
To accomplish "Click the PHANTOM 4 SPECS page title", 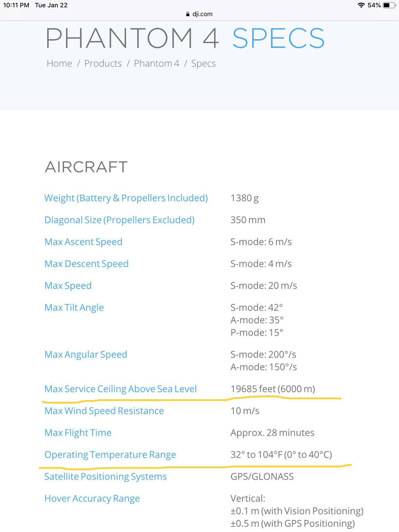I will click(x=185, y=38).
